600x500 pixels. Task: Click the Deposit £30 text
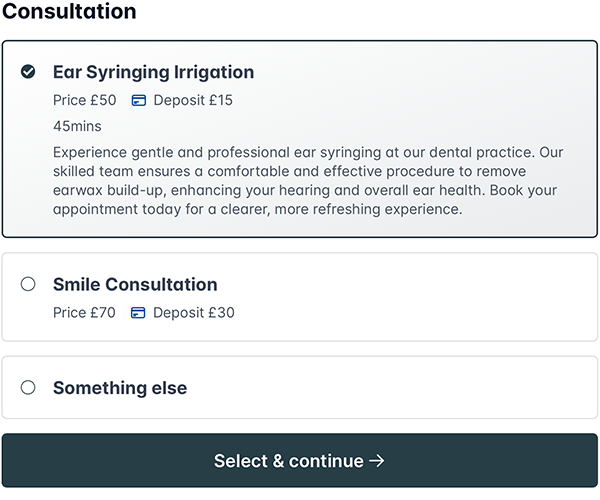click(x=195, y=313)
